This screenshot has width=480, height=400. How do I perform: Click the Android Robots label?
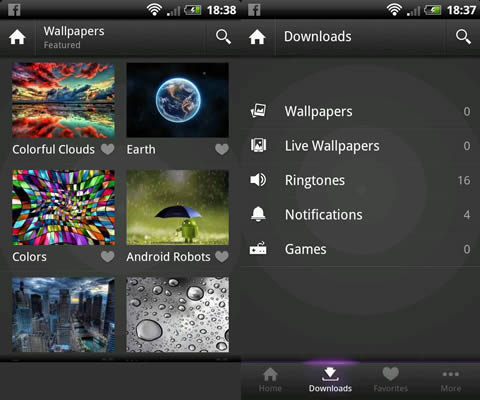[x=168, y=257]
